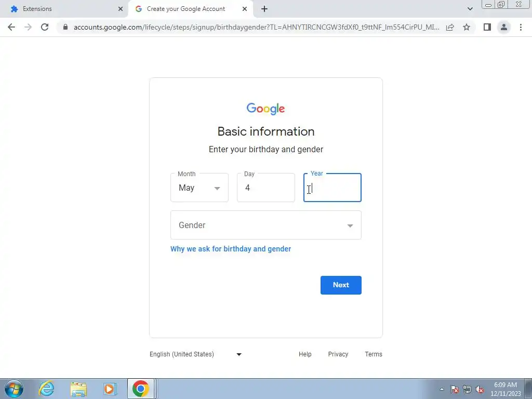Image resolution: width=532 pixels, height=399 pixels.
Task: Open the taskbar clock showing 6:09 AM
Action: pyautogui.click(x=506, y=389)
